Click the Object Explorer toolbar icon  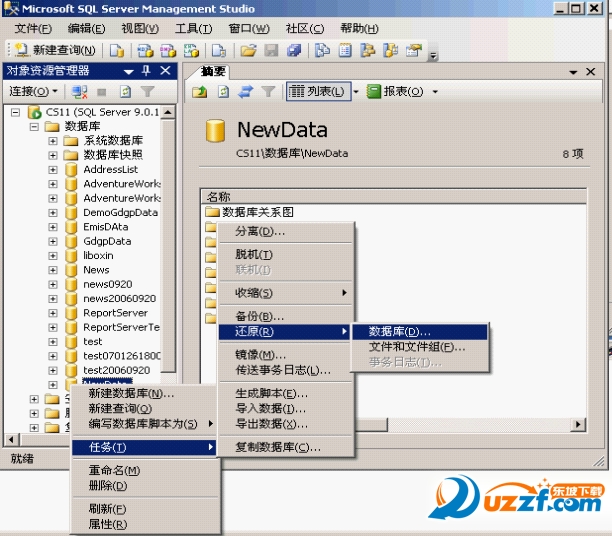(368, 50)
